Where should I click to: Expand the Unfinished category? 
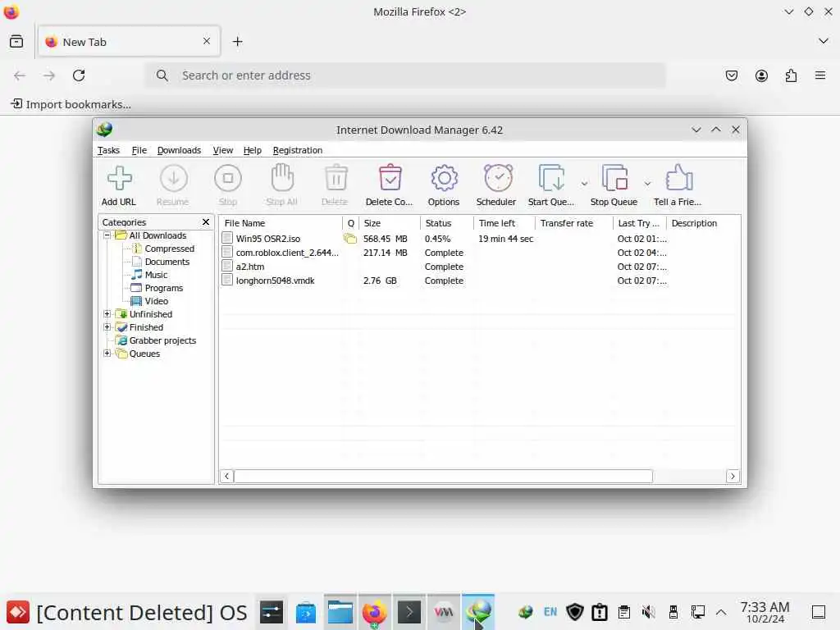[x=107, y=314]
